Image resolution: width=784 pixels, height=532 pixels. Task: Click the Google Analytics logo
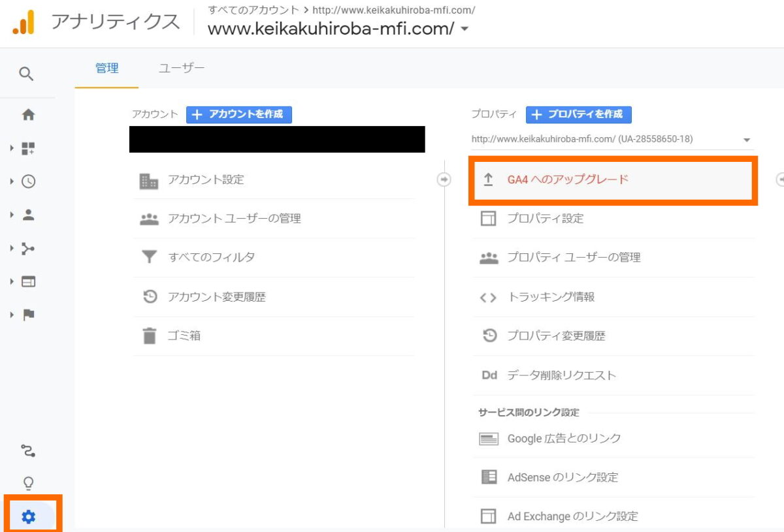[24, 23]
